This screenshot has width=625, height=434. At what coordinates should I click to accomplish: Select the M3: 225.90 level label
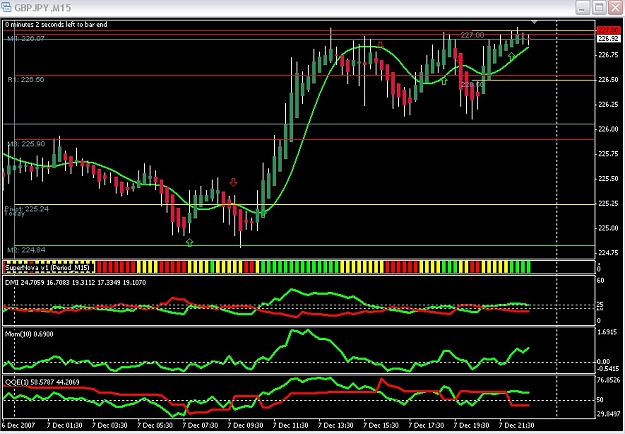click(x=26, y=144)
